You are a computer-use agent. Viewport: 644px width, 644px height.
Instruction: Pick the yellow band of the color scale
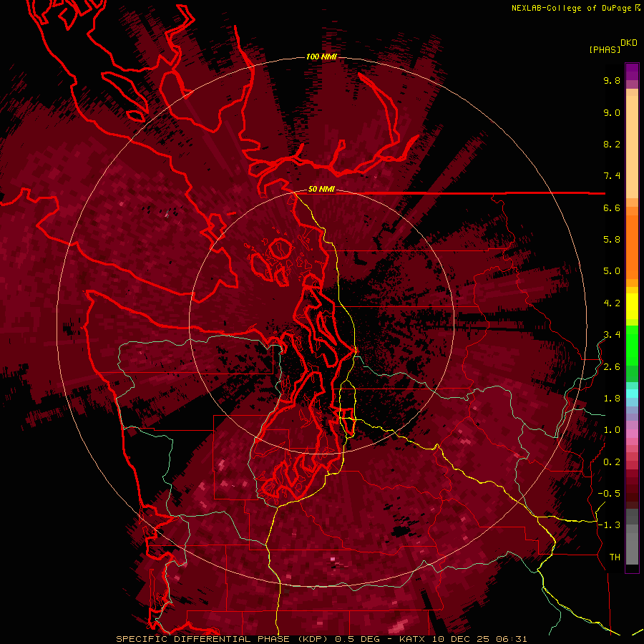coord(632,306)
